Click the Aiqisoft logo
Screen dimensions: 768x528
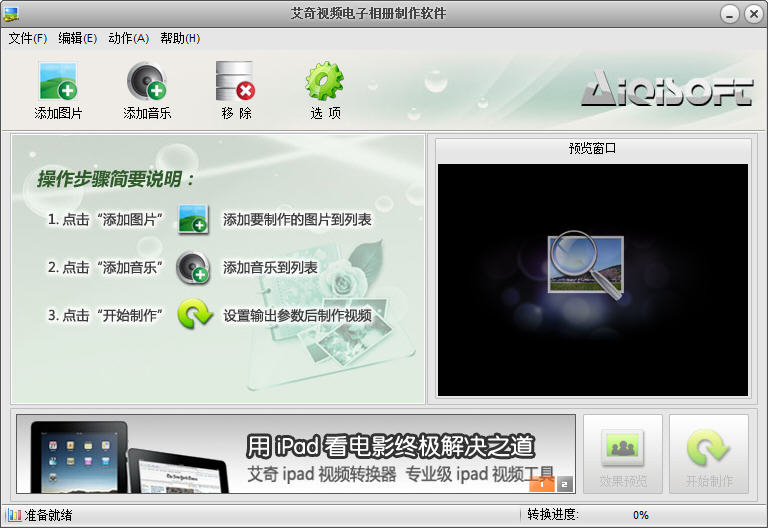point(667,89)
